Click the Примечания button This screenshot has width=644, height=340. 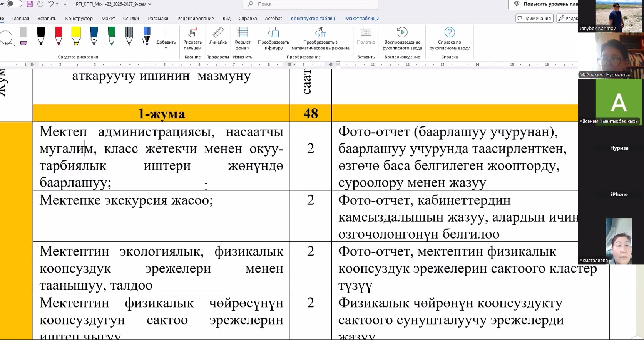point(534,18)
